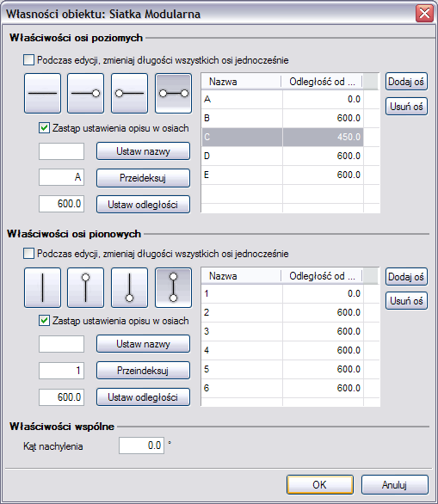Select horizontal axis with left end marker
This screenshot has width=438, height=504.
click(129, 93)
